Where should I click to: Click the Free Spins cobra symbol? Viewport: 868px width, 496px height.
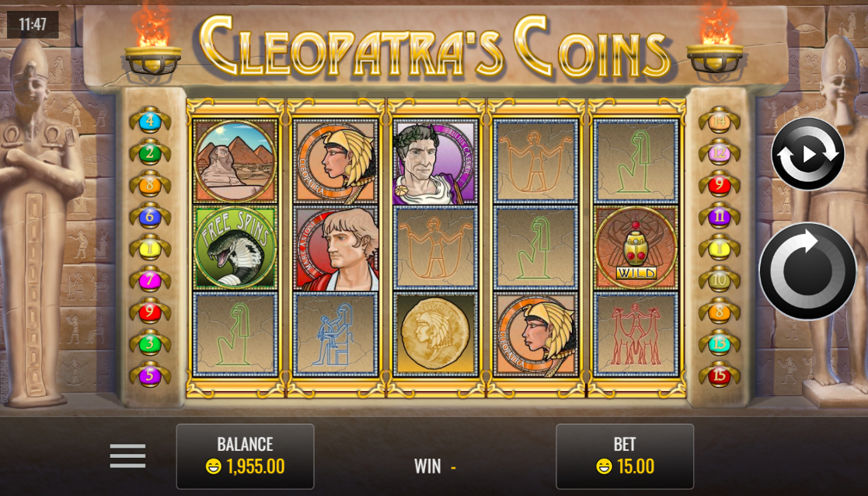pos(235,247)
